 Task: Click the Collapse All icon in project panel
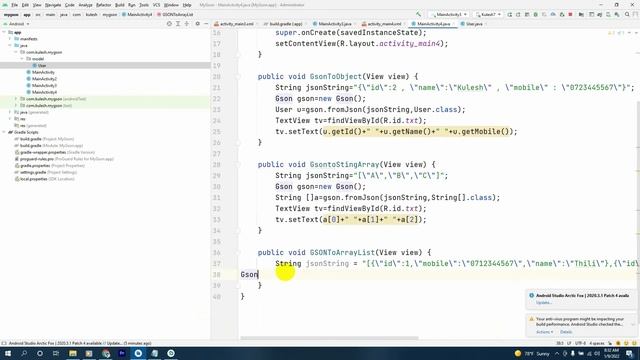point(187,24)
